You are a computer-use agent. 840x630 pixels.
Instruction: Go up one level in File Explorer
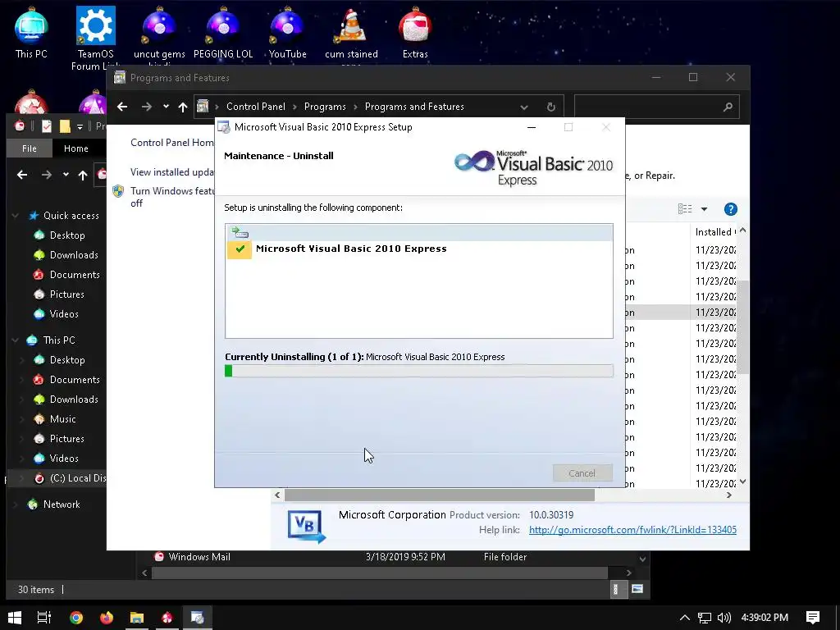tap(83, 175)
